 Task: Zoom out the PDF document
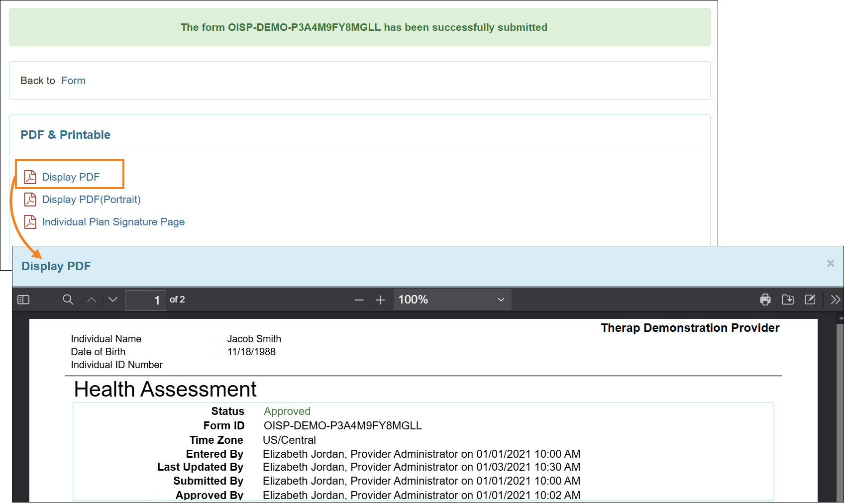coord(359,300)
